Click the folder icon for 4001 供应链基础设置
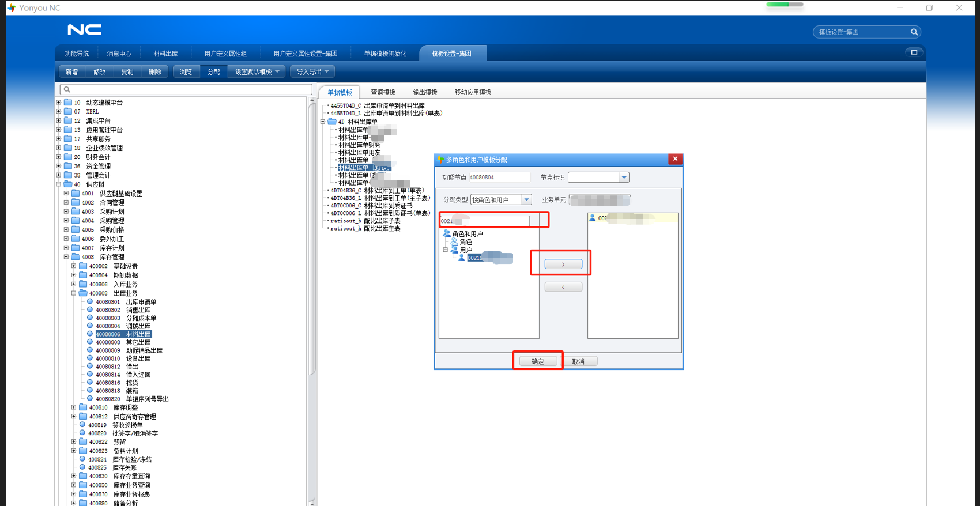 pos(76,194)
